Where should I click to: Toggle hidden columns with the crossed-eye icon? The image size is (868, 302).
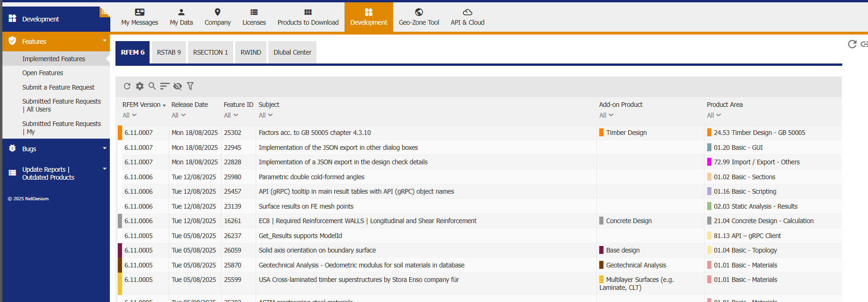[177, 86]
